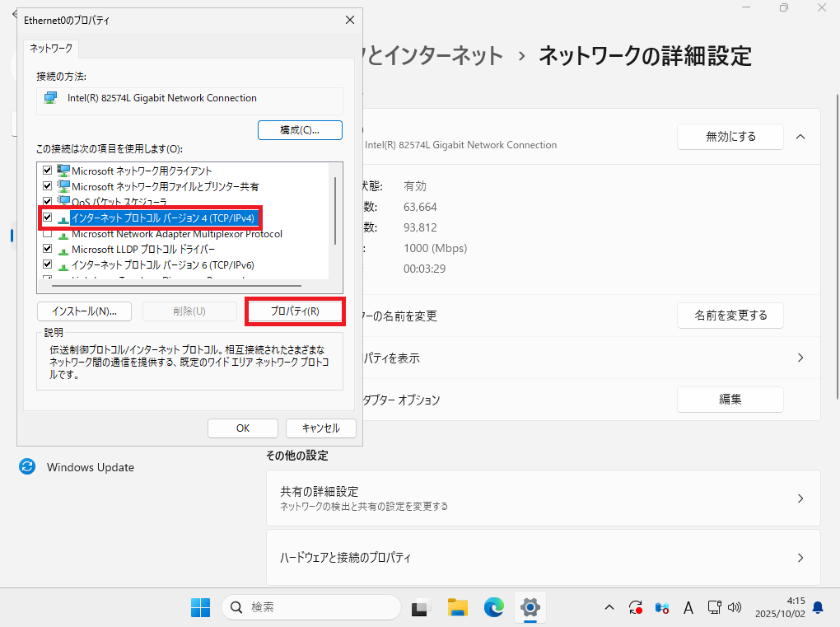Collapse the Ethernet0 adapter section chevron

[800, 137]
